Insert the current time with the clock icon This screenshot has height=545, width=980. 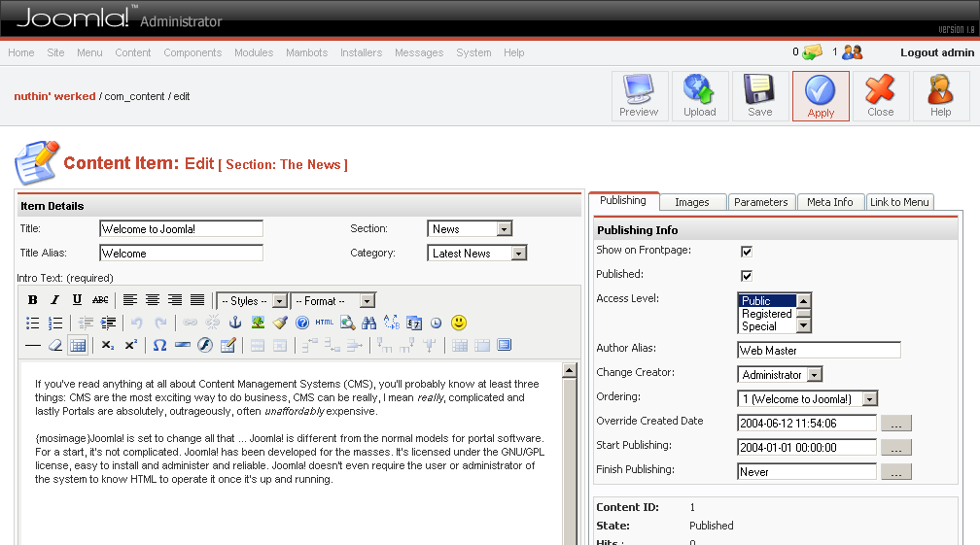click(x=437, y=323)
